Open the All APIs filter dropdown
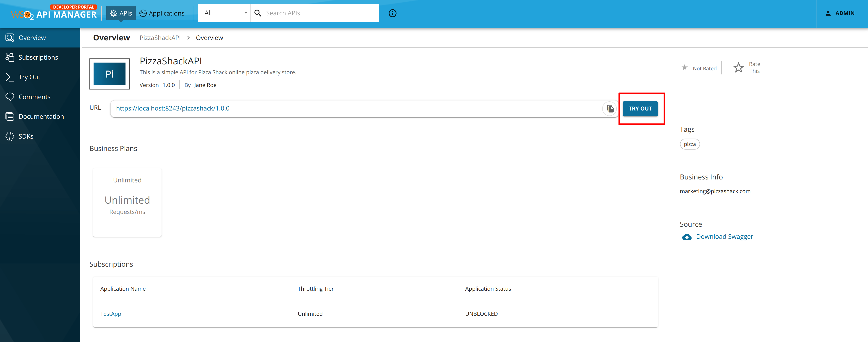The image size is (868, 342). [224, 13]
